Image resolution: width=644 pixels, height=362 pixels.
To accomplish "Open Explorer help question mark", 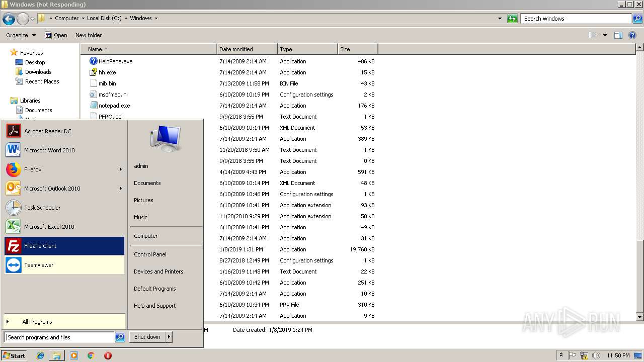I will (633, 35).
